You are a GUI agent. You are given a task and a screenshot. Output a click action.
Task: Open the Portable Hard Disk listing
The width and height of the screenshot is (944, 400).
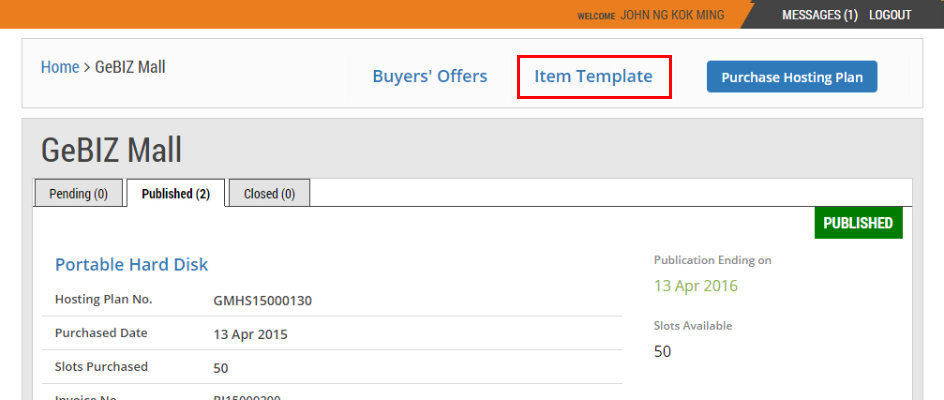click(131, 264)
